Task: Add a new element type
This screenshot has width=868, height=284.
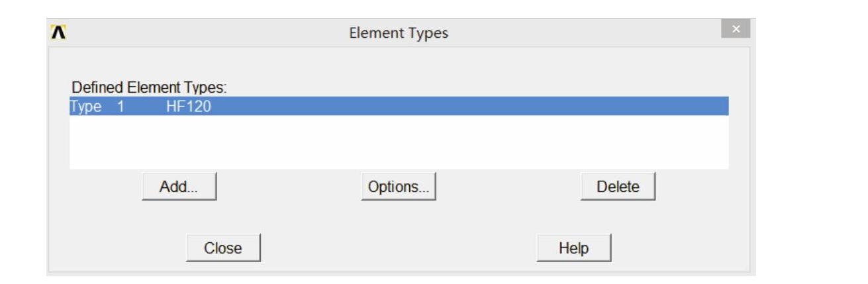Action: click(179, 187)
